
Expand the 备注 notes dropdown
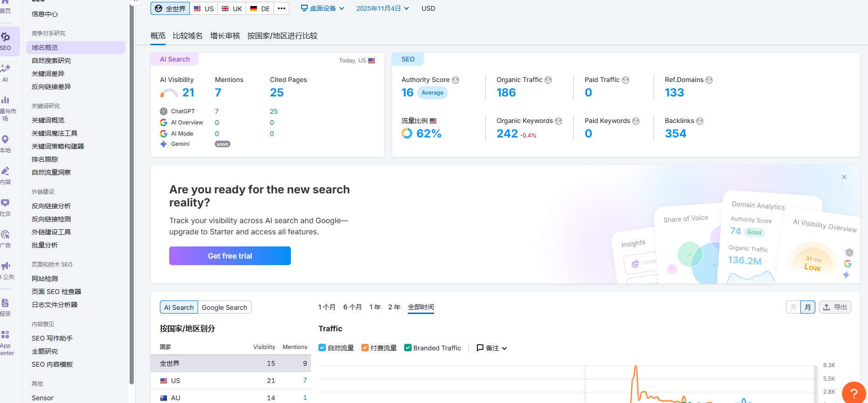[x=492, y=348]
